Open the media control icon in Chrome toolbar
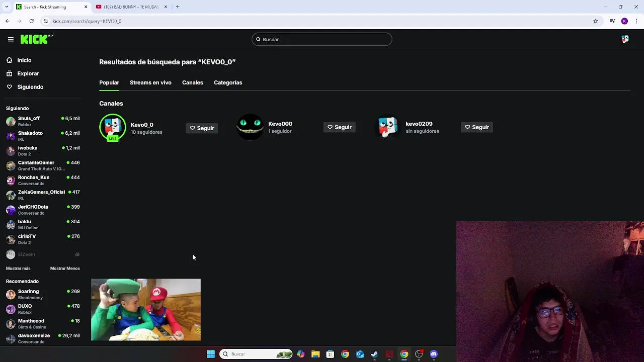Image resolution: width=644 pixels, height=362 pixels. (612, 21)
